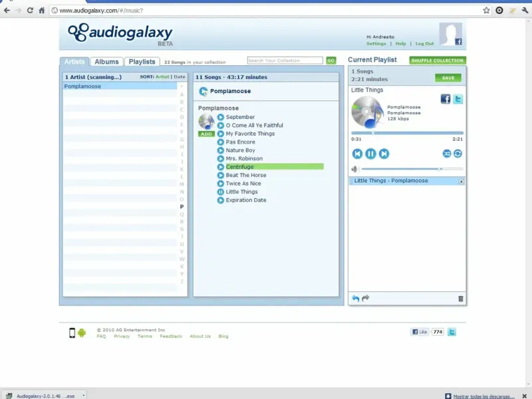Open the iPhone app icon in footer
Viewport: 532px width, 399px height.
coord(72,333)
